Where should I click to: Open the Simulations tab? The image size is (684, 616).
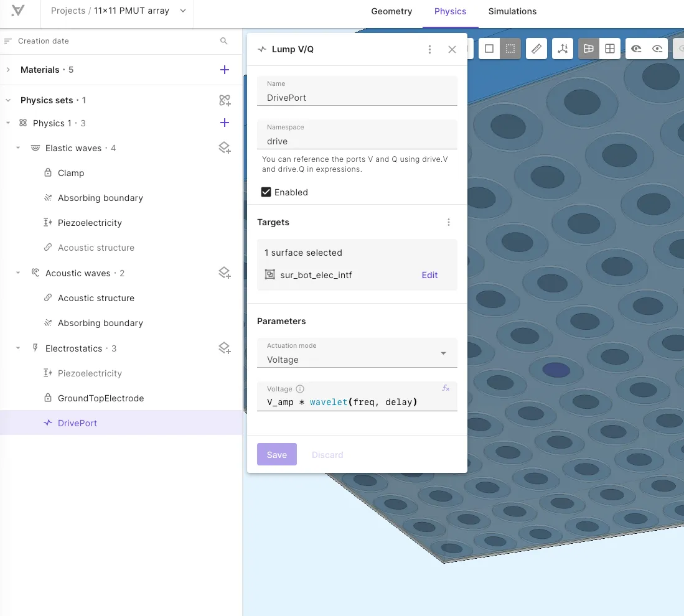tap(512, 11)
